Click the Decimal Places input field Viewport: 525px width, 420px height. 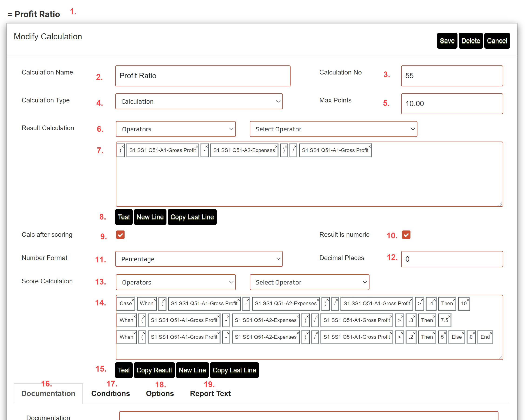tap(452, 259)
